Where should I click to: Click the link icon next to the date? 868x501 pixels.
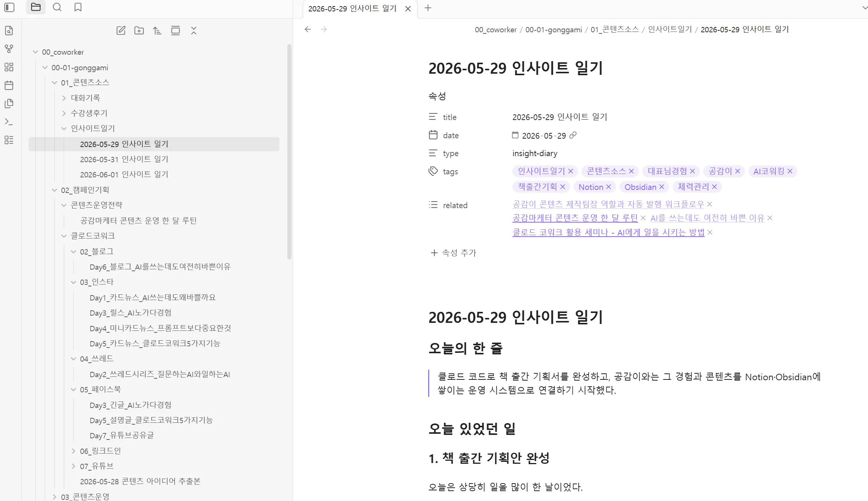573,135
